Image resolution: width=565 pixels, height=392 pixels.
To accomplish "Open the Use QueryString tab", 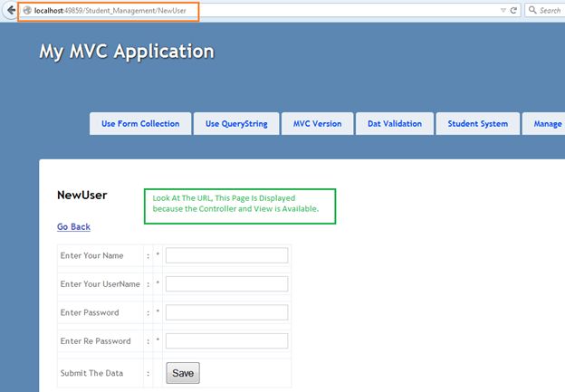I will click(236, 124).
